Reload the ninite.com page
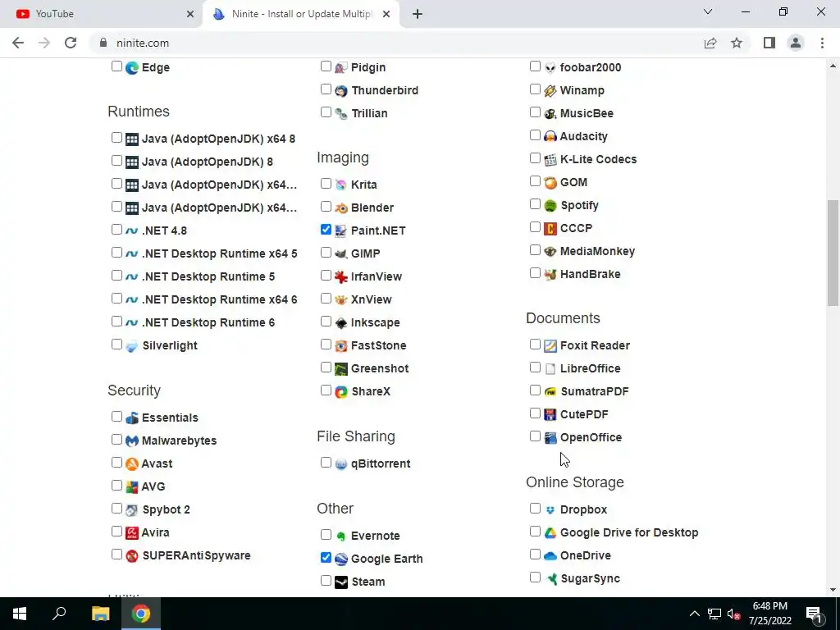Screen dimensions: 840x630 71,43
